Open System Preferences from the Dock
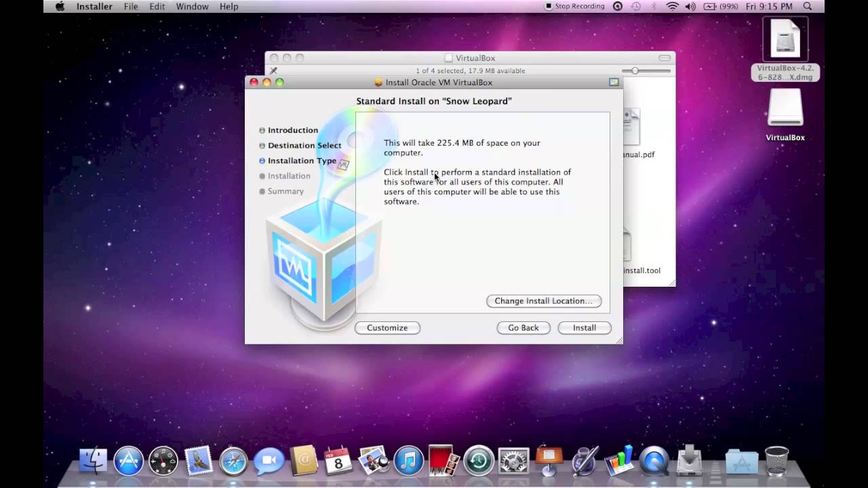The width and height of the screenshot is (868, 488). 514,461
